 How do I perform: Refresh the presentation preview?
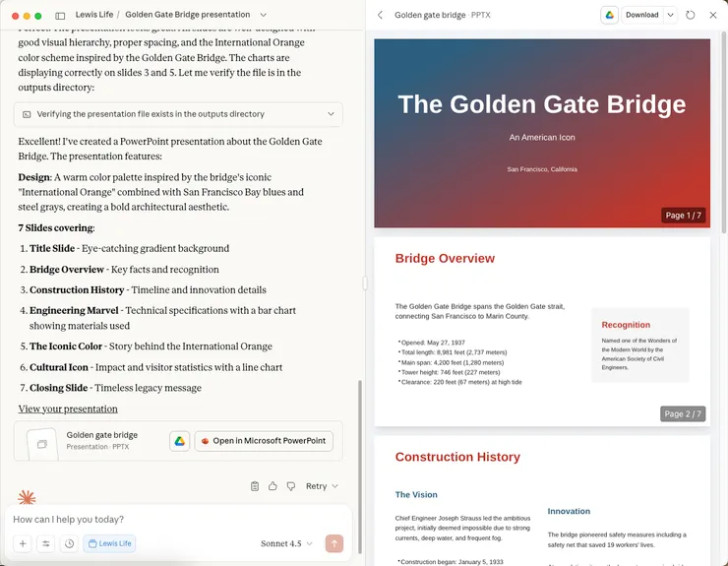691,15
